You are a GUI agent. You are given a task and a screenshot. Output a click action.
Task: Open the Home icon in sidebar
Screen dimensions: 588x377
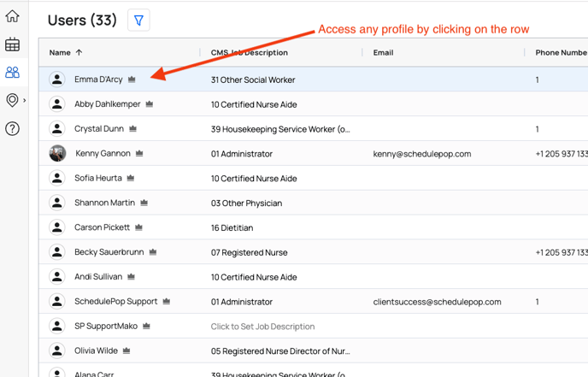click(x=12, y=16)
